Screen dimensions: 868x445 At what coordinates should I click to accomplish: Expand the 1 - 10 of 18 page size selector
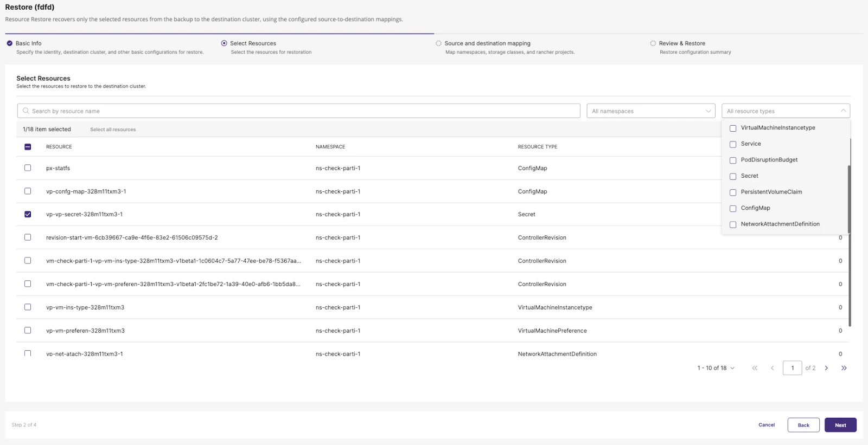pos(716,368)
